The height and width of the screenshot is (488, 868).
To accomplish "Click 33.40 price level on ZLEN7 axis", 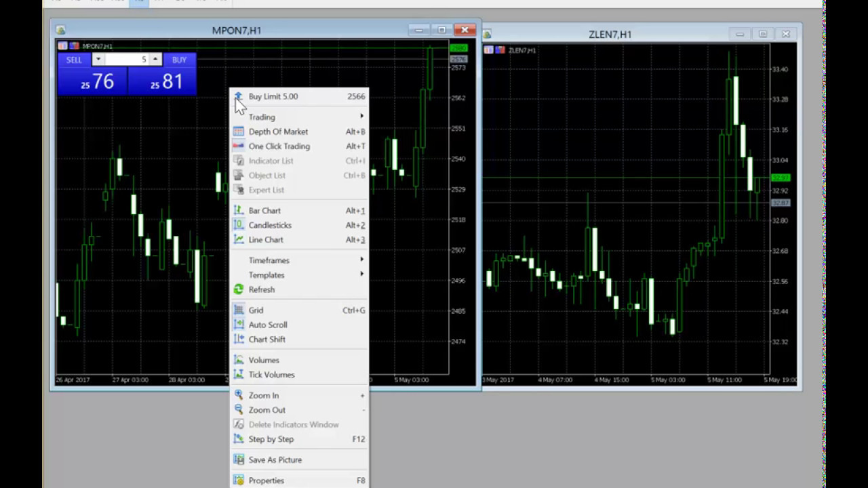I will [780, 69].
